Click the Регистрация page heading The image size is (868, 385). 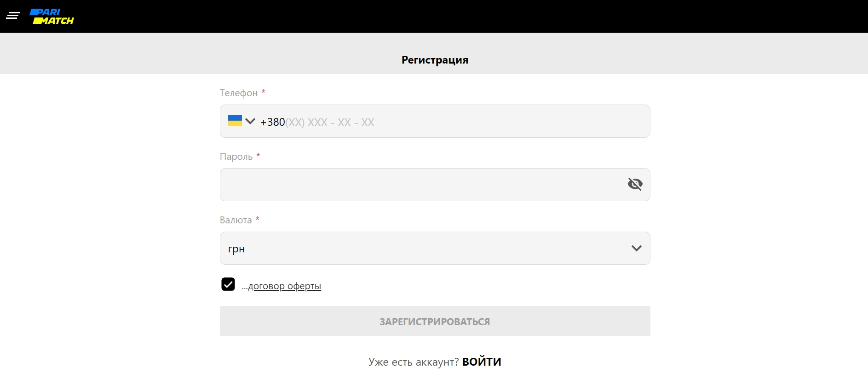pyautogui.click(x=435, y=60)
